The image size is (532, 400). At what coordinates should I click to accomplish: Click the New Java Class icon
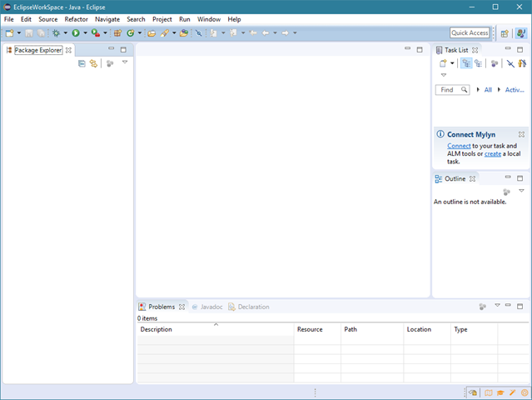[x=130, y=33]
